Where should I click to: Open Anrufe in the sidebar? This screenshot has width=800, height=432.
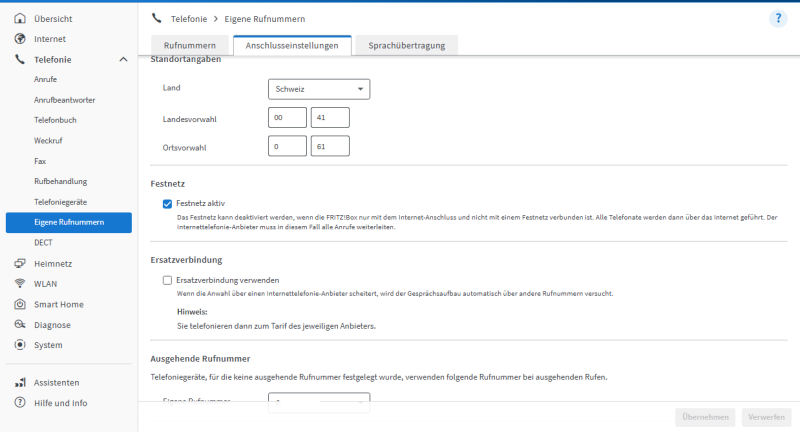(45, 80)
